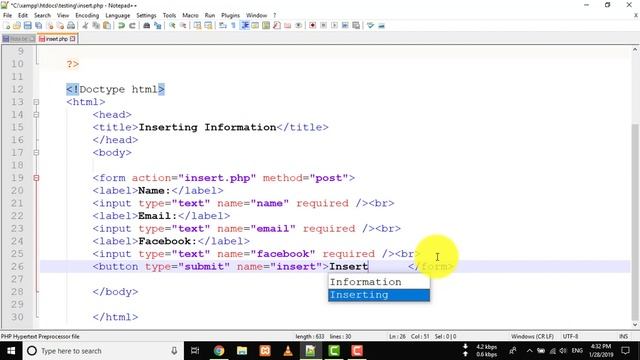Click the Close All documents toolbar icon
The width and height of the screenshot is (640, 360).
[60, 25]
